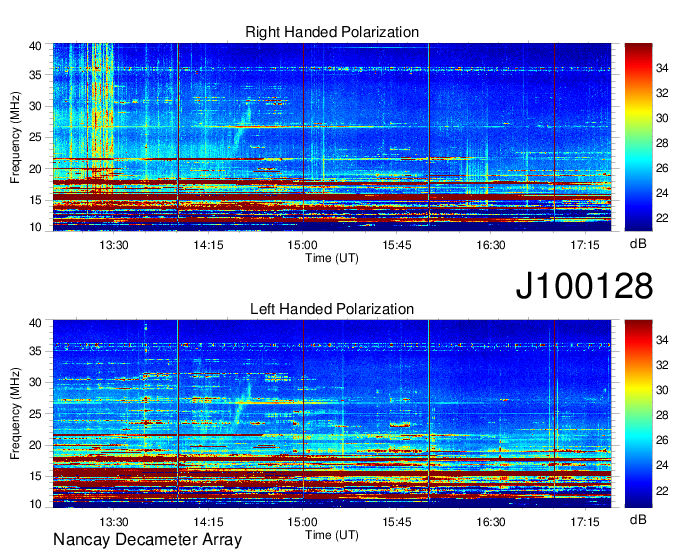Click the 13:30 time tick under left-handed plot
This screenshot has width=680, height=552.
(x=114, y=522)
